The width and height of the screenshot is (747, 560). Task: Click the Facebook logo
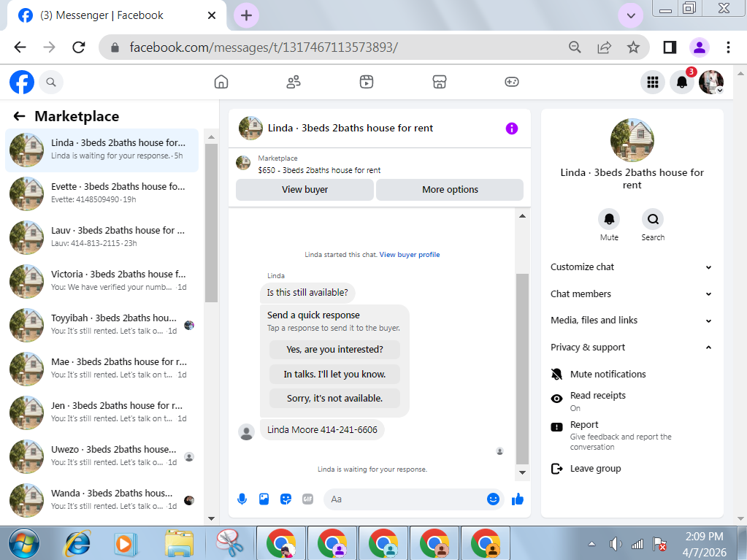coord(22,82)
